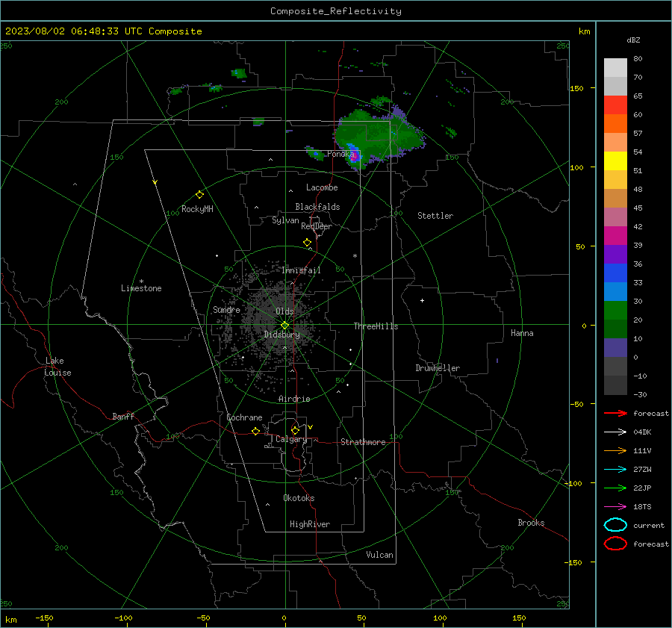Select the yellow diamond directly above Calgary

click(295, 430)
